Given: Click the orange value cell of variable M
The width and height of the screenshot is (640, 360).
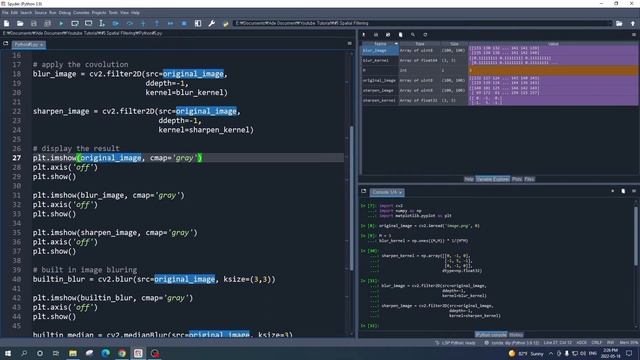Looking at the screenshot, I should 553,70.
